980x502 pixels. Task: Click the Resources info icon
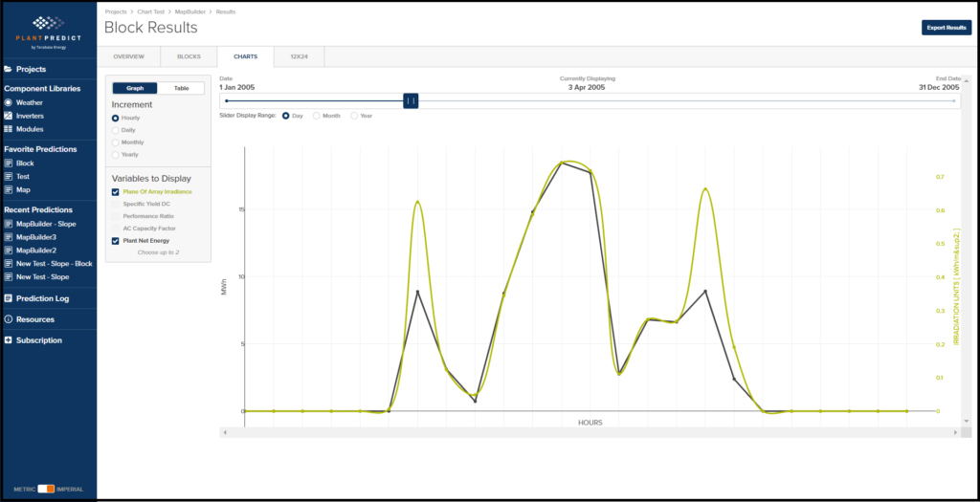(8, 319)
